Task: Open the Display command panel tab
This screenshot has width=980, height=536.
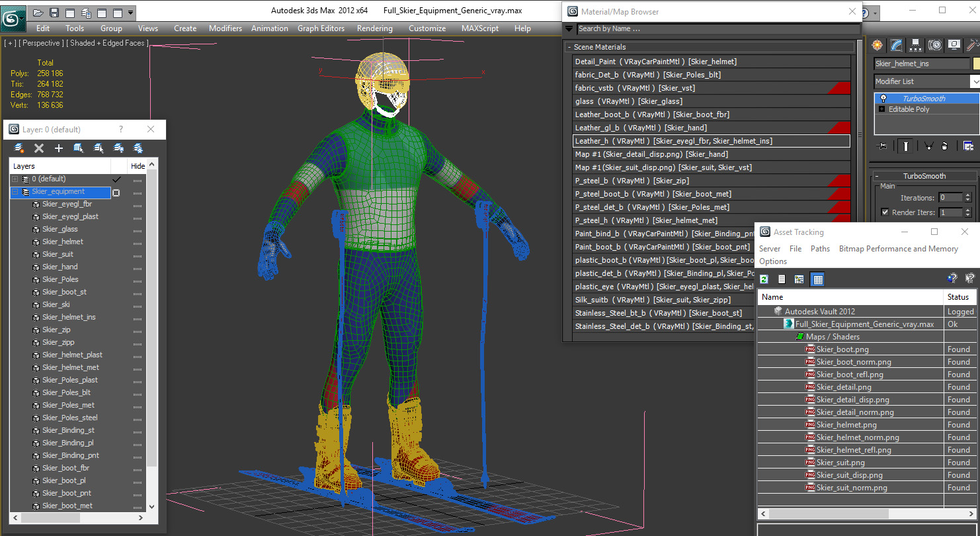Action: pyautogui.click(x=954, y=45)
